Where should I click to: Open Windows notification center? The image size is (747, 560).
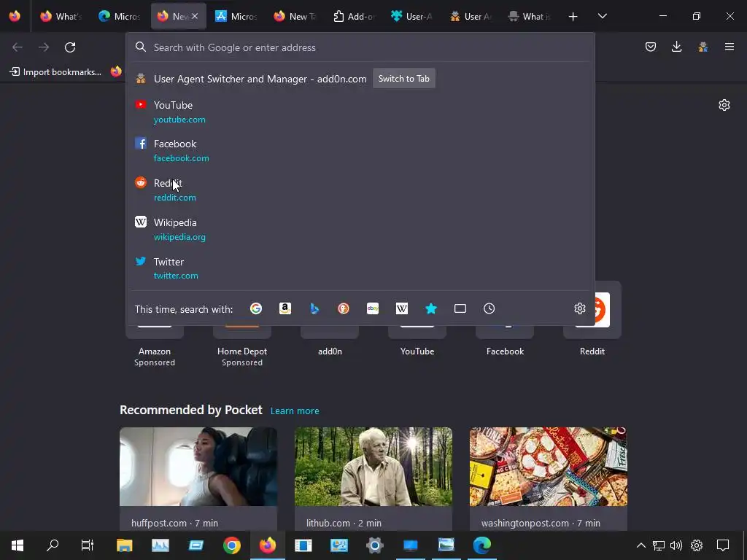[x=723, y=545]
